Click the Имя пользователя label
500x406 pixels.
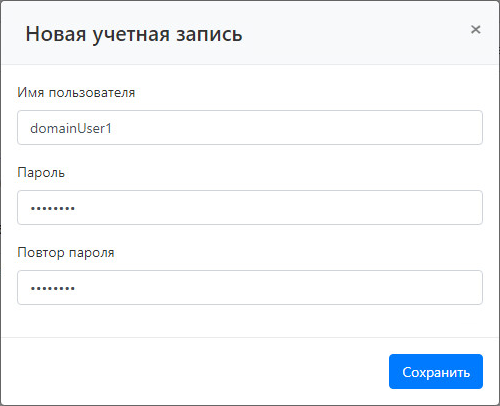click(x=76, y=92)
